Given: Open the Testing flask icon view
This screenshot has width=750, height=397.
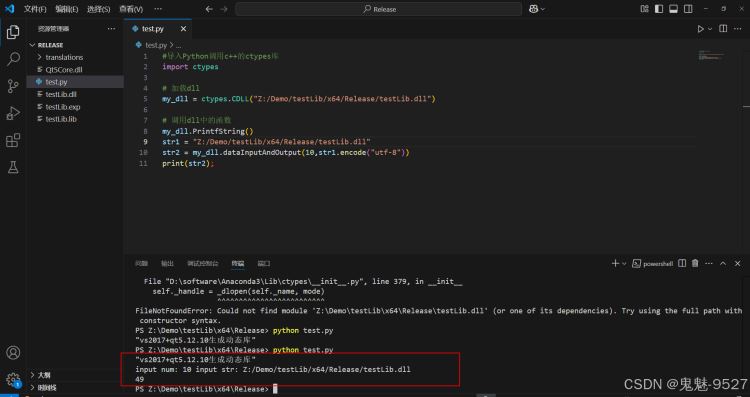Looking at the screenshot, I should [13, 167].
